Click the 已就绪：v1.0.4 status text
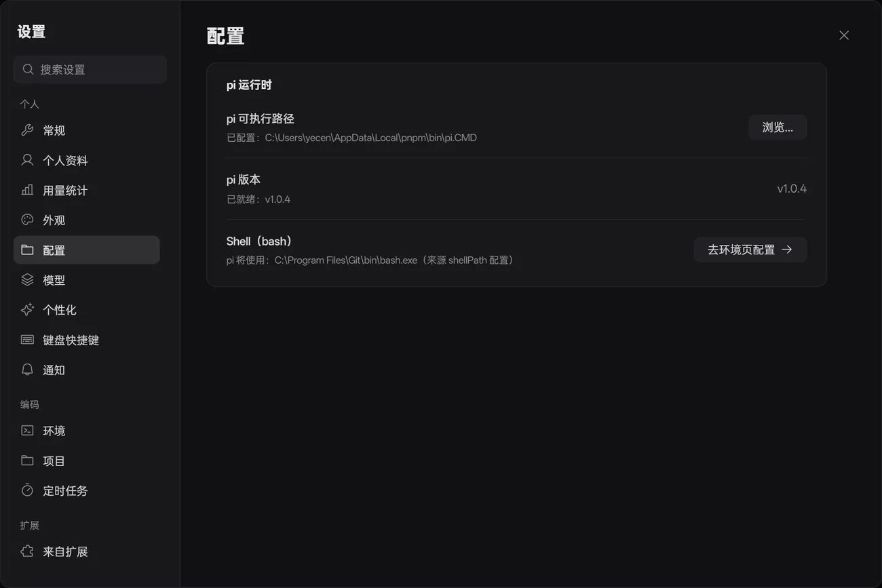 click(x=258, y=199)
